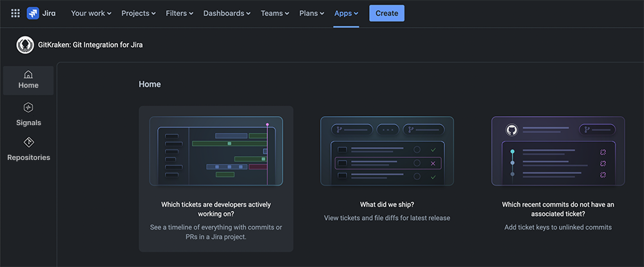
Task: Open Repositories label in sidebar
Action: pyautogui.click(x=28, y=157)
